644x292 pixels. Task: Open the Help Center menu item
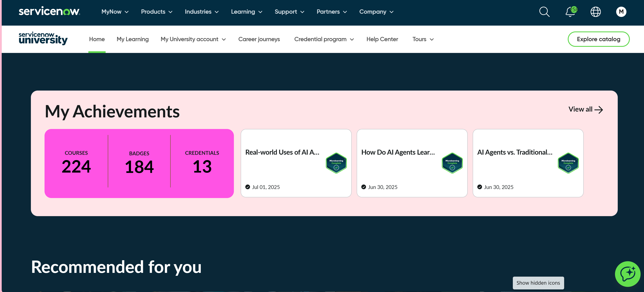[382, 39]
